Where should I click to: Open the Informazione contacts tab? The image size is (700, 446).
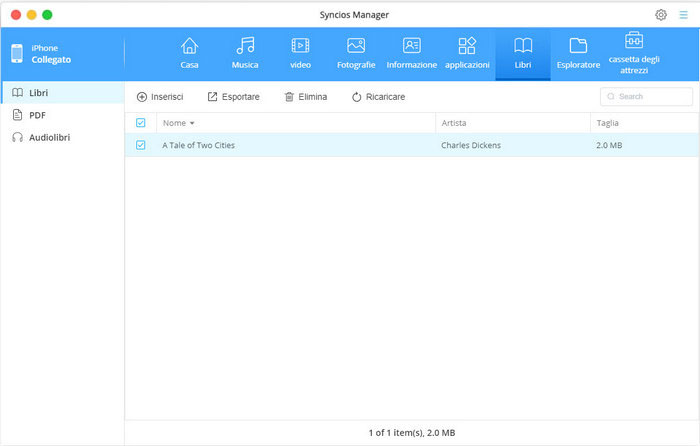(412, 54)
